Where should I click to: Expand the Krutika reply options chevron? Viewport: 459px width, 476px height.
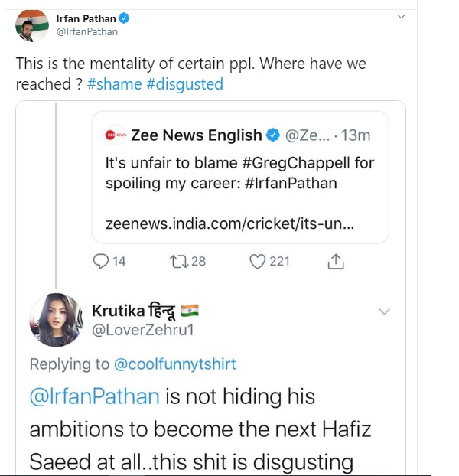tap(385, 311)
